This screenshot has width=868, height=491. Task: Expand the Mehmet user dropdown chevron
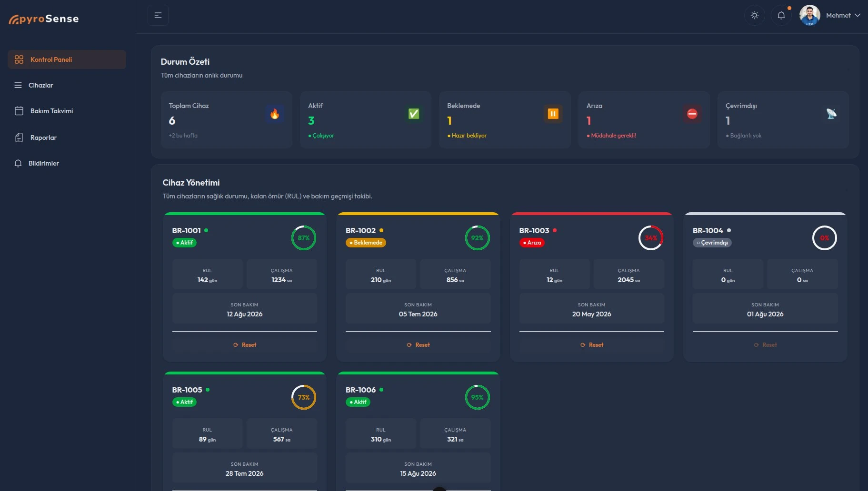click(858, 15)
